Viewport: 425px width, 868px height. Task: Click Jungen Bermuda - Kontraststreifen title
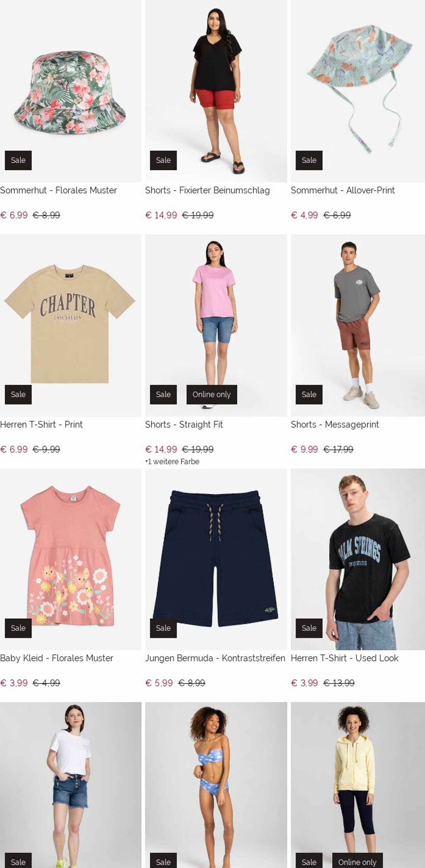(215, 658)
